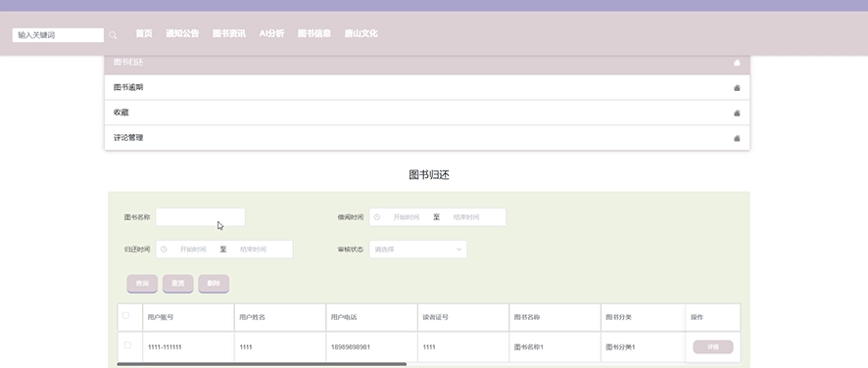The image size is (868, 368).
Task: Click the icon on 评论管理 menu row
Action: (737, 138)
